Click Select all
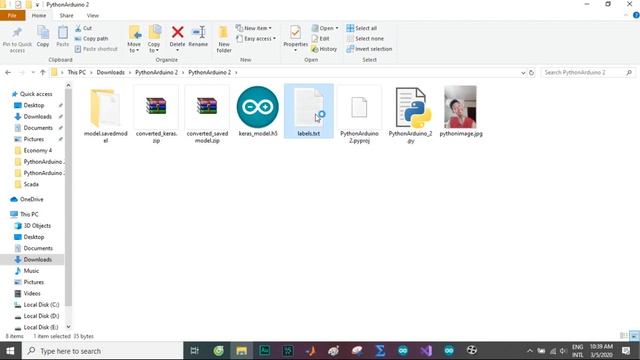This screenshot has height=360, width=640. coord(362,28)
